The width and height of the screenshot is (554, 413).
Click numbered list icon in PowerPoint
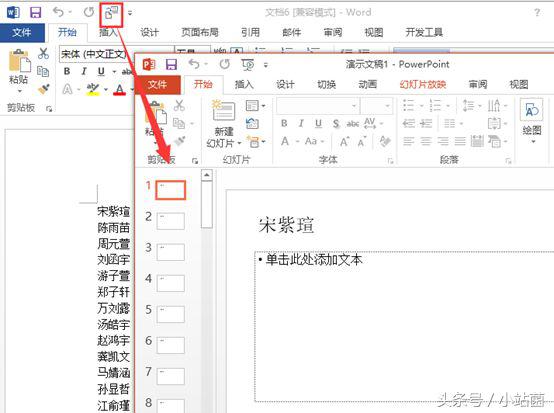(435, 105)
